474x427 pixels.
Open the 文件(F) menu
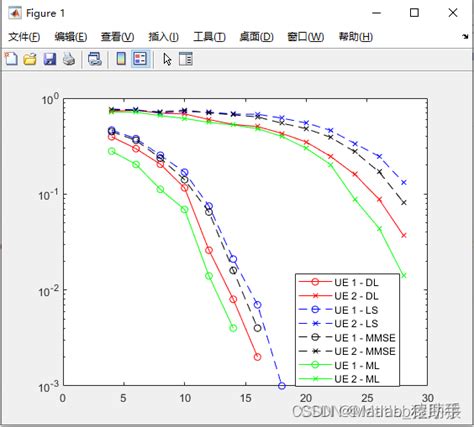[x=24, y=37]
